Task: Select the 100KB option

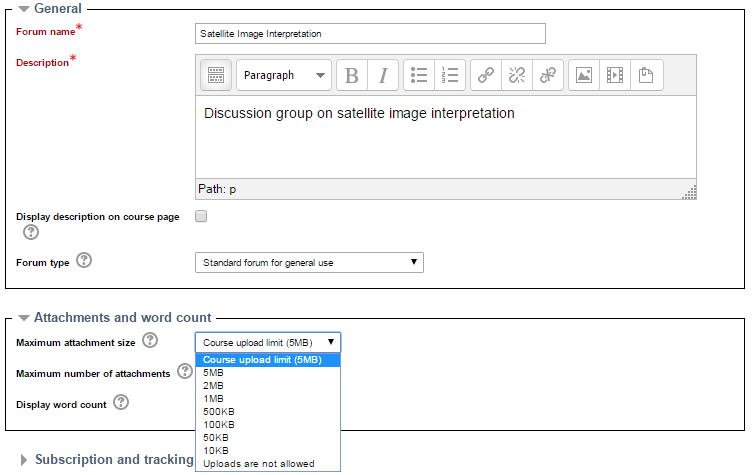Action: [x=268, y=425]
